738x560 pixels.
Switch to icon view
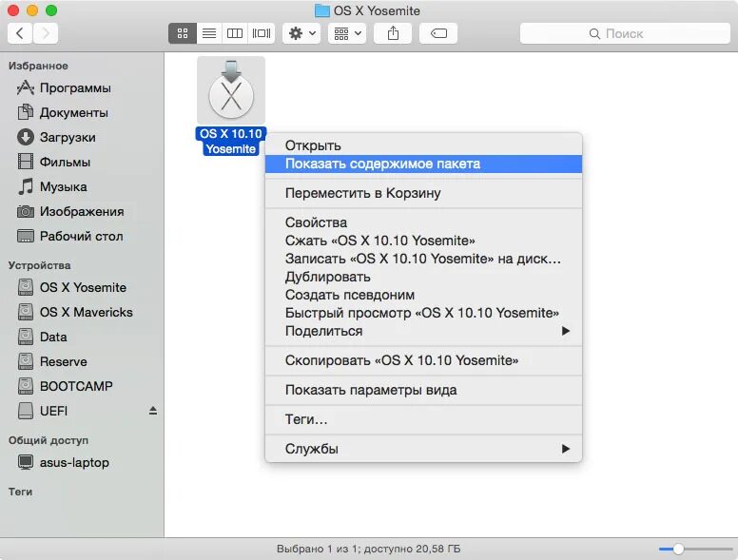click(183, 33)
